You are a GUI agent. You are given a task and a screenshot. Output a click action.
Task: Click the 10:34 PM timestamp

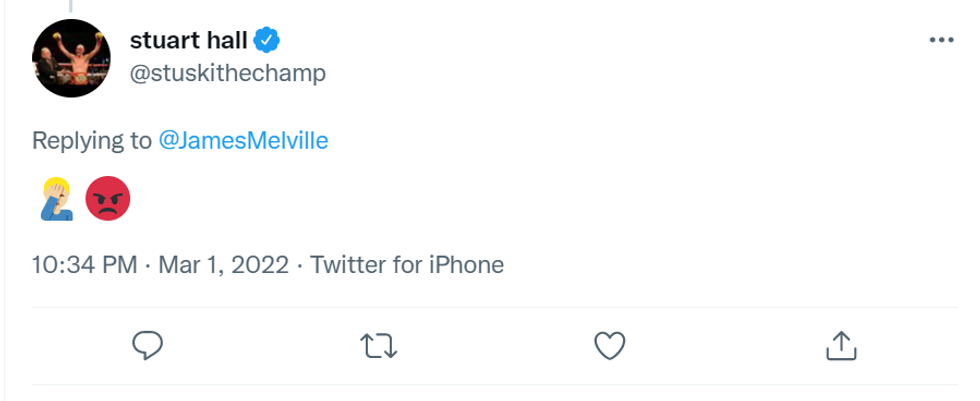84,265
